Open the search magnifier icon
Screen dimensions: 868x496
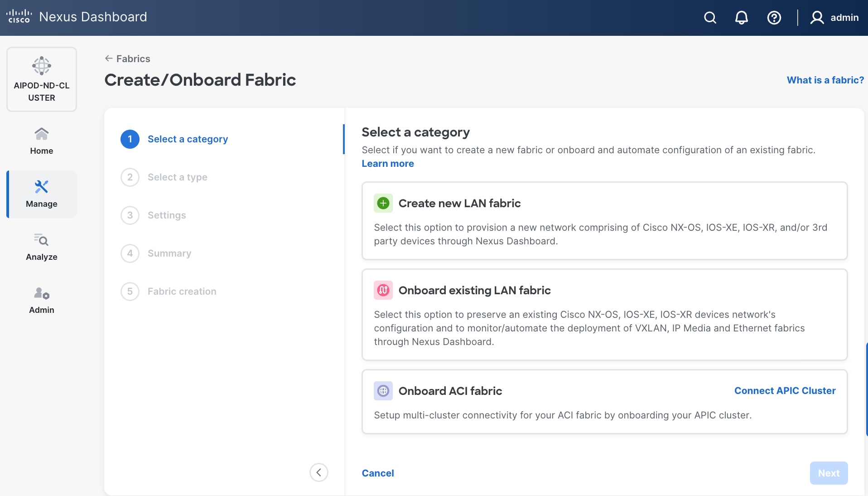(710, 18)
